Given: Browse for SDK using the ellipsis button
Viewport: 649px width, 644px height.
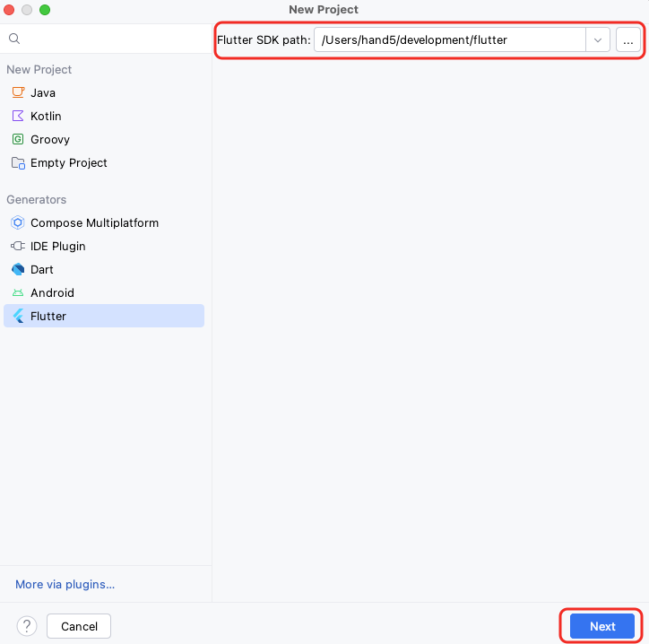Looking at the screenshot, I should 627,40.
